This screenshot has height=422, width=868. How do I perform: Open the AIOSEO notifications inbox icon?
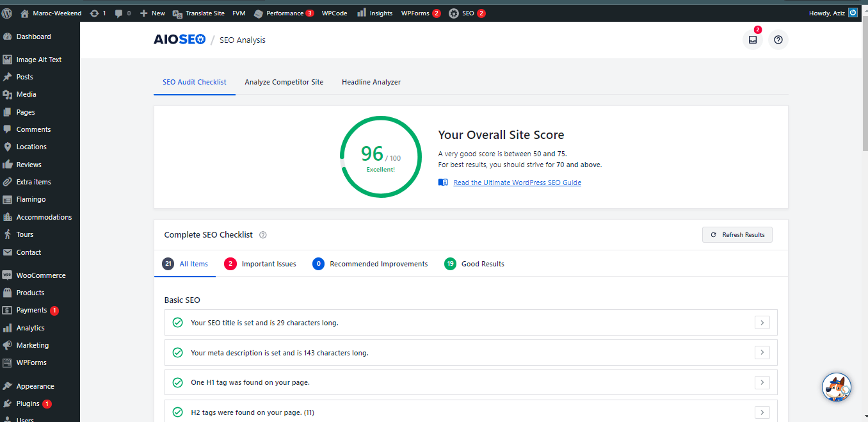tap(753, 40)
